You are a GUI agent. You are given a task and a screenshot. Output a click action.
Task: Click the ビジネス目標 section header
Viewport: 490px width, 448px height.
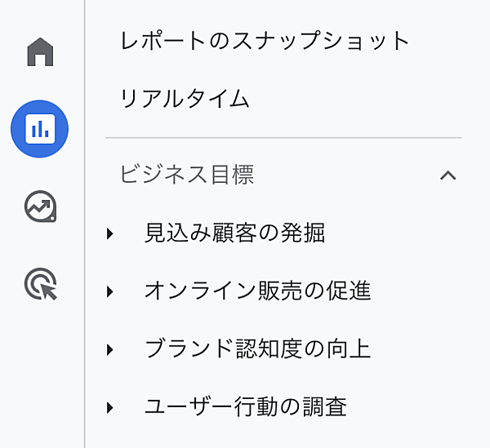click(x=187, y=175)
